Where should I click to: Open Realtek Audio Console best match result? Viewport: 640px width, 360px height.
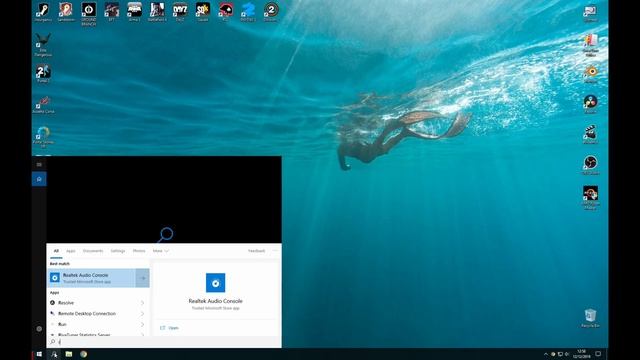tap(91, 278)
